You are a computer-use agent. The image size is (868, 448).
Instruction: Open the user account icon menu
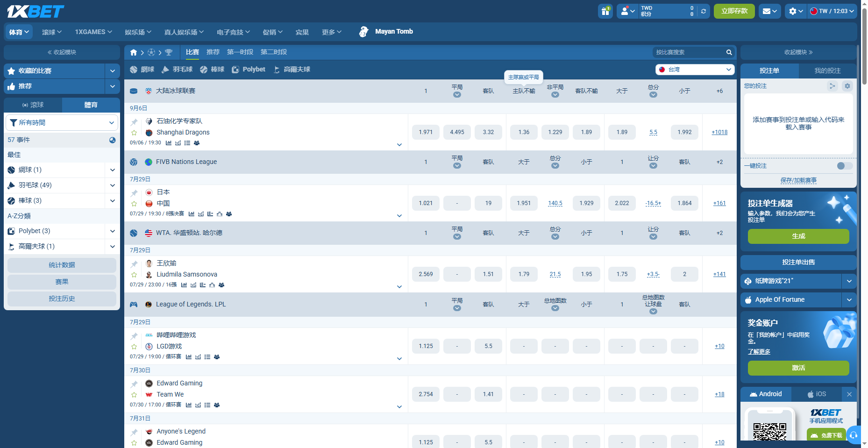click(627, 11)
